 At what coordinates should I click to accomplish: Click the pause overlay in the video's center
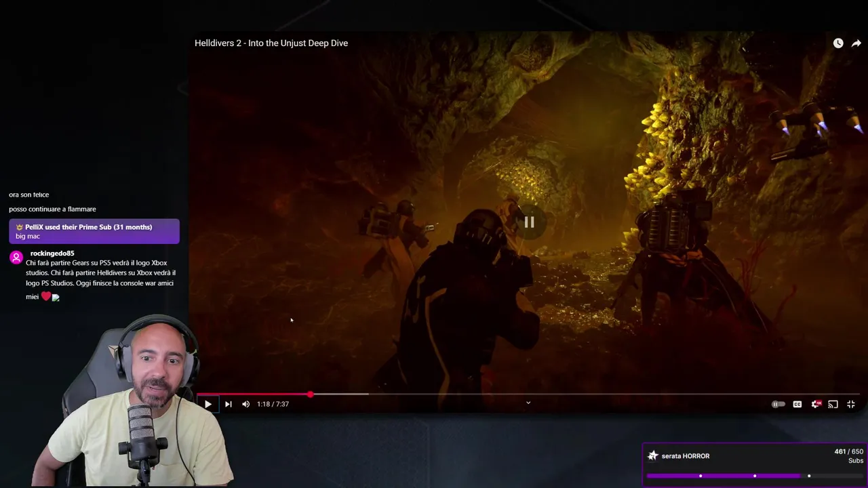[x=529, y=222]
